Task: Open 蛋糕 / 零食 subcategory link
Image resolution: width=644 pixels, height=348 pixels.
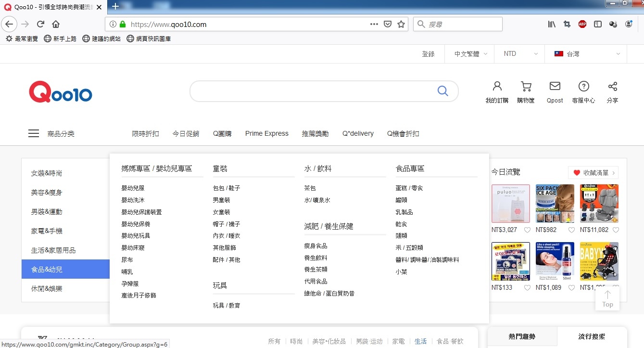Action: pyautogui.click(x=409, y=188)
